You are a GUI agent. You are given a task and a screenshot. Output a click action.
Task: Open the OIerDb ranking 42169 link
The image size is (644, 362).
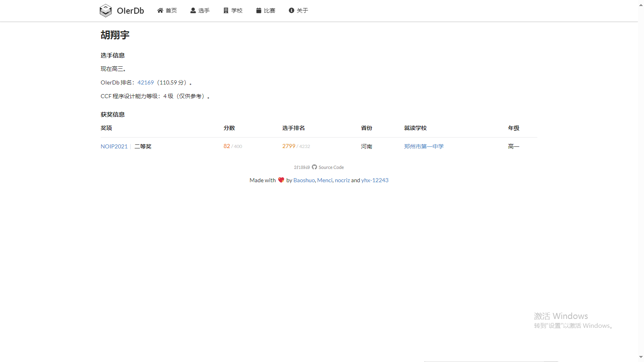146,82
